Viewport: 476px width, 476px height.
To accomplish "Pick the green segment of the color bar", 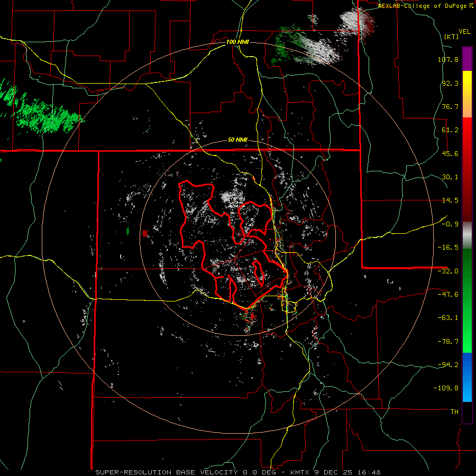I will coord(467,300).
